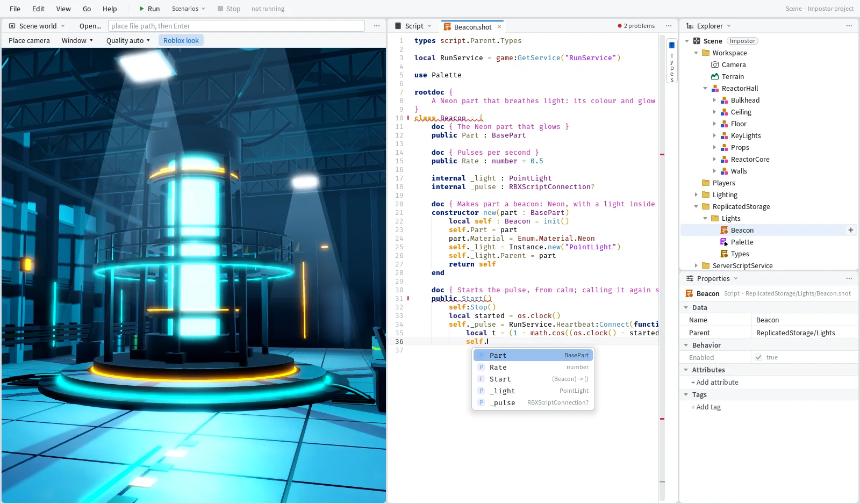Click the Players folder icon
Viewport: 860px width, 504px height.
pos(706,183)
